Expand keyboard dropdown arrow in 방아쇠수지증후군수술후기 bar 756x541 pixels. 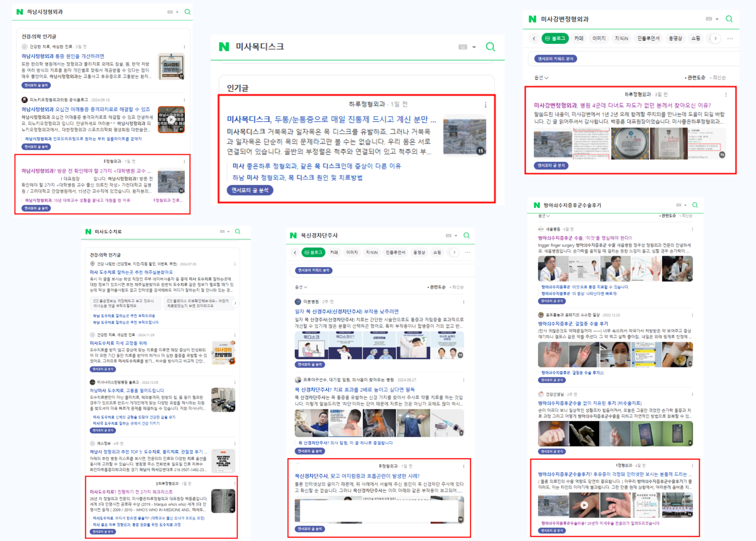686,205
